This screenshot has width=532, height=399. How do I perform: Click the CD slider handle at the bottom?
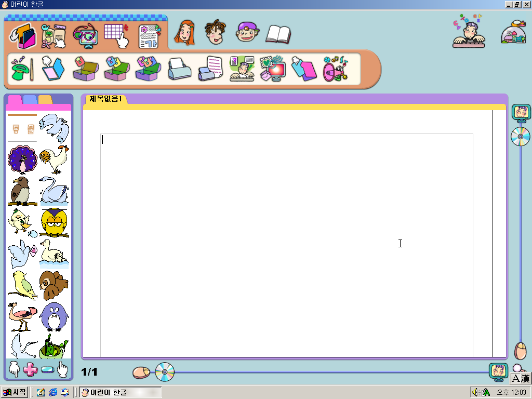click(165, 372)
